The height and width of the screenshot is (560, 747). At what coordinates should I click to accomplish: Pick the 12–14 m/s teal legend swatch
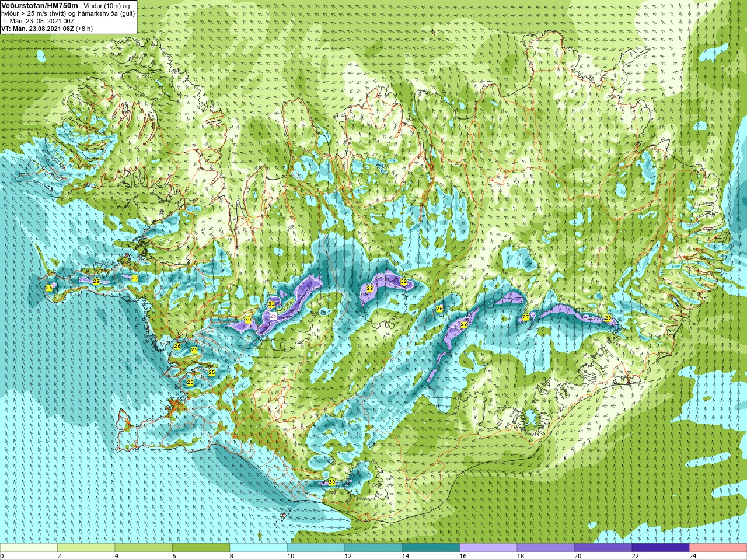point(373,548)
